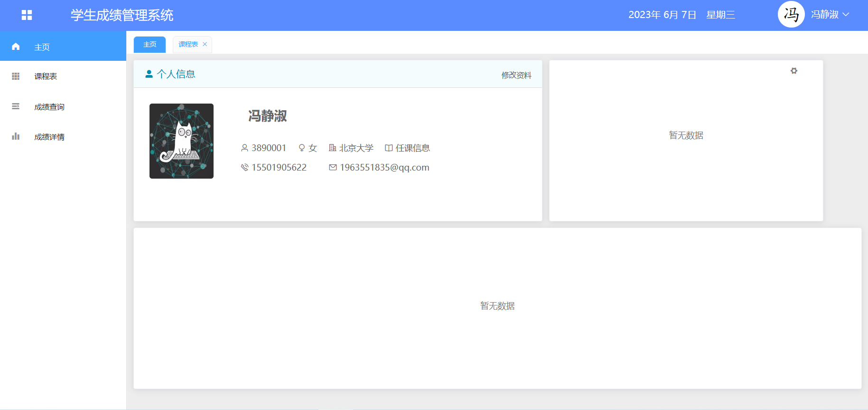This screenshot has width=868, height=410.
Task: Click 暂无数据 in the right card
Action: pos(686,135)
